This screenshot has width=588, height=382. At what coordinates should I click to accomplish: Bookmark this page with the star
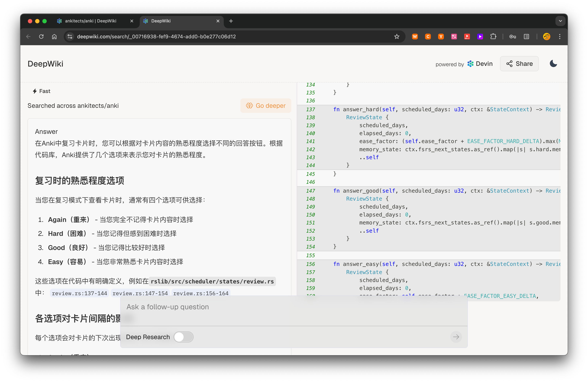pos(397,37)
